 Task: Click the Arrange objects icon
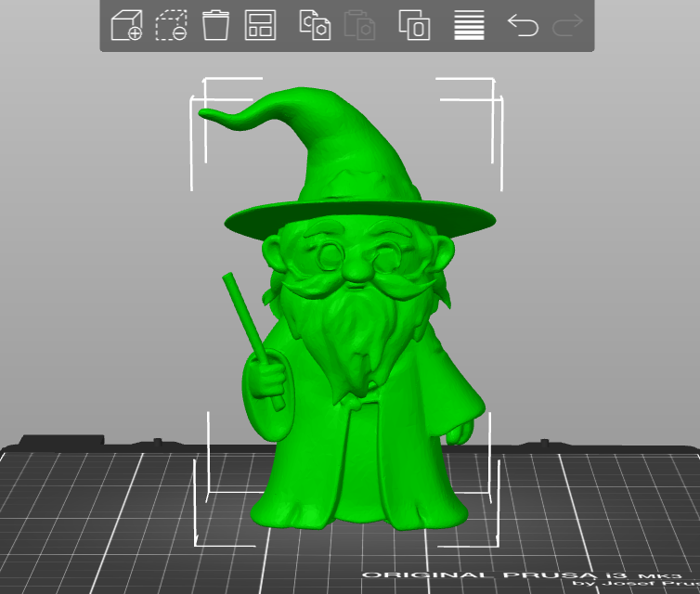pos(260,25)
